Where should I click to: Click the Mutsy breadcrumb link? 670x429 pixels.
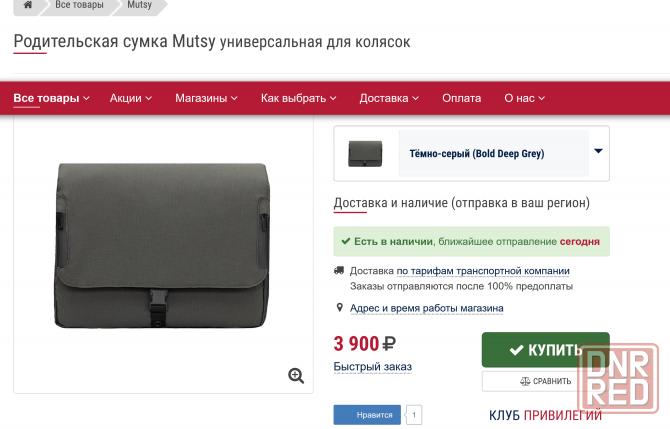click(140, 6)
